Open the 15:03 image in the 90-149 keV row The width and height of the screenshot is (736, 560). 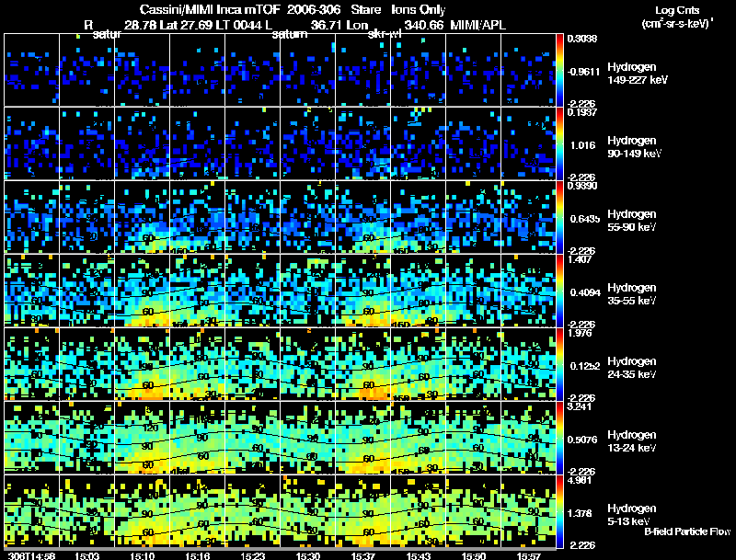pos(86,143)
